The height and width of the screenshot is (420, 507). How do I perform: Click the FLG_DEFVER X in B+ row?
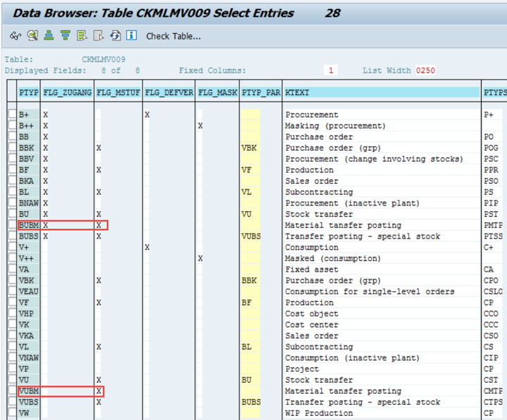pos(147,115)
